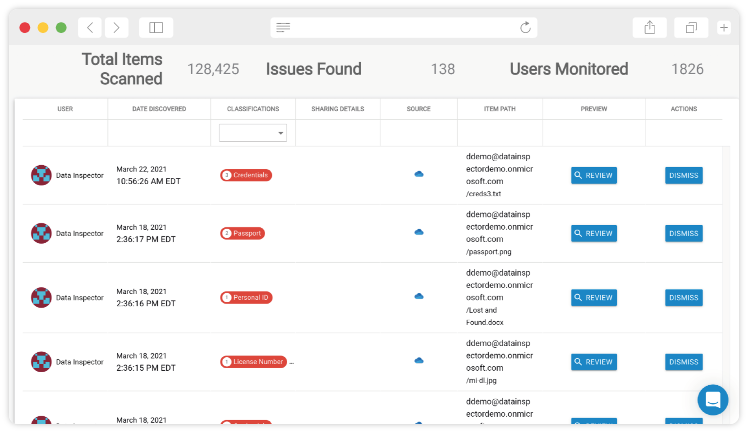Click the cloud source icon in Passport row

(x=419, y=233)
